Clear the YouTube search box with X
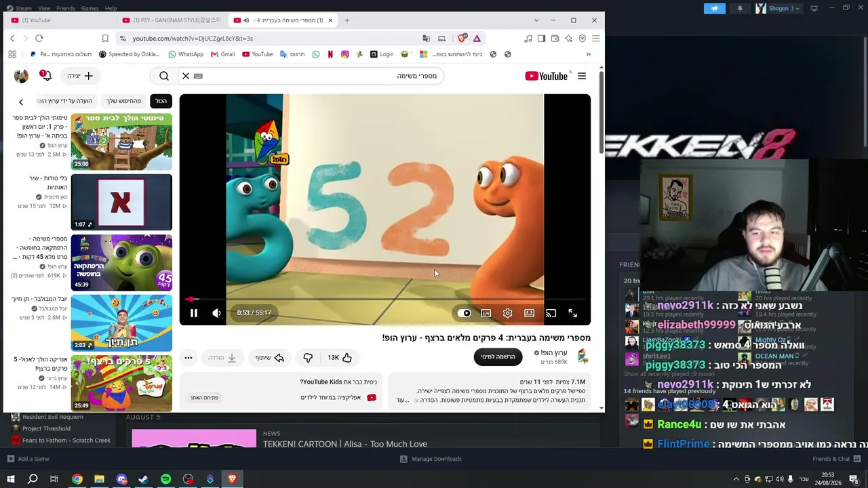The image size is (868, 488). (186, 76)
